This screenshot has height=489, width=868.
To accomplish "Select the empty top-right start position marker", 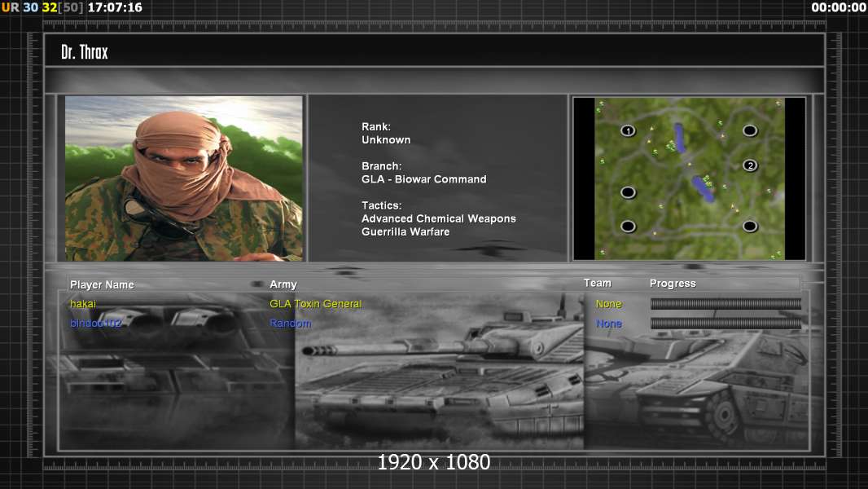I will [x=750, y=130].
